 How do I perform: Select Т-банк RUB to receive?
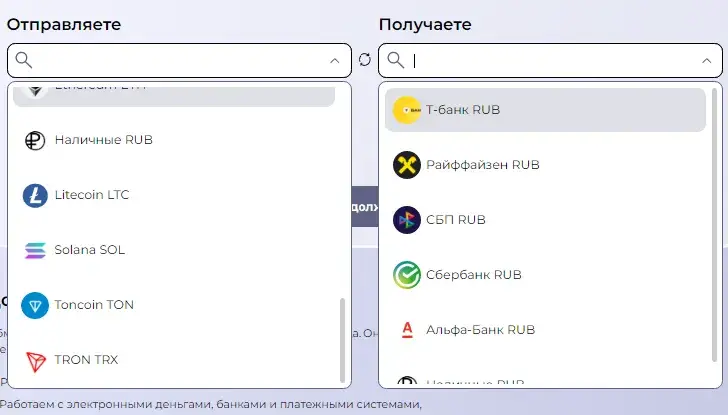546,110
